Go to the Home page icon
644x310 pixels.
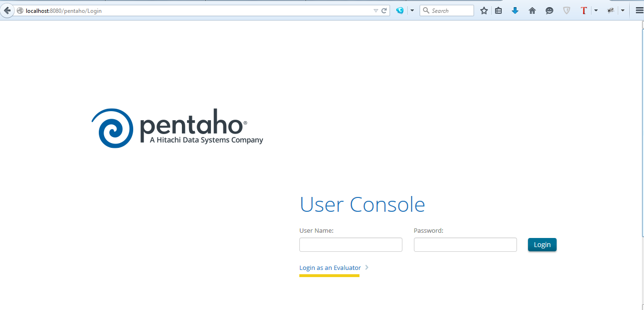532,10
